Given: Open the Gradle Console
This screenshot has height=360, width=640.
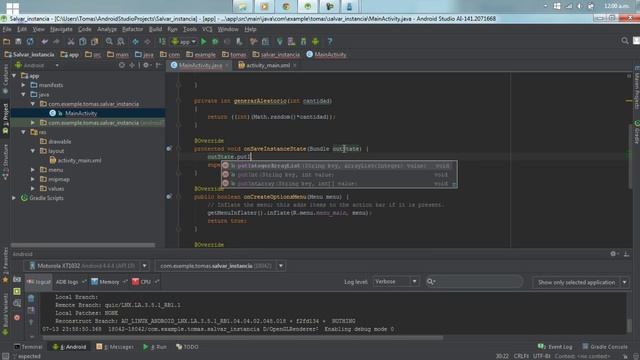Looking at the screenshot, I should point(605,347).
